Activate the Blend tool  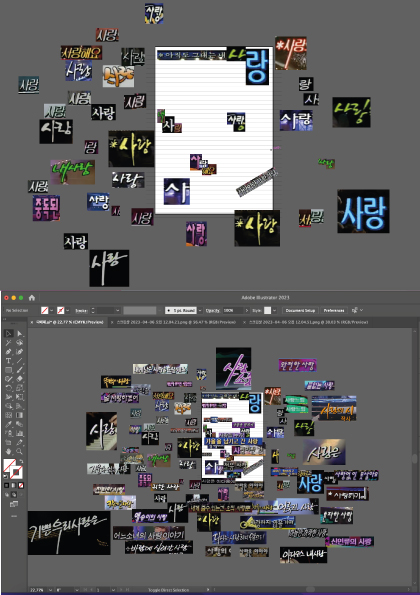coord(20,425)
